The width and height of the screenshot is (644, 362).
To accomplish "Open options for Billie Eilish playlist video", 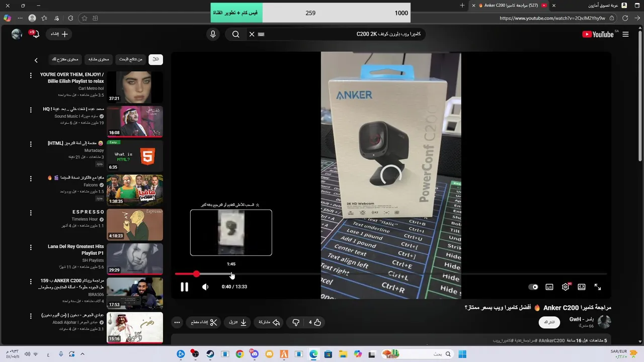I will point(31,75).
